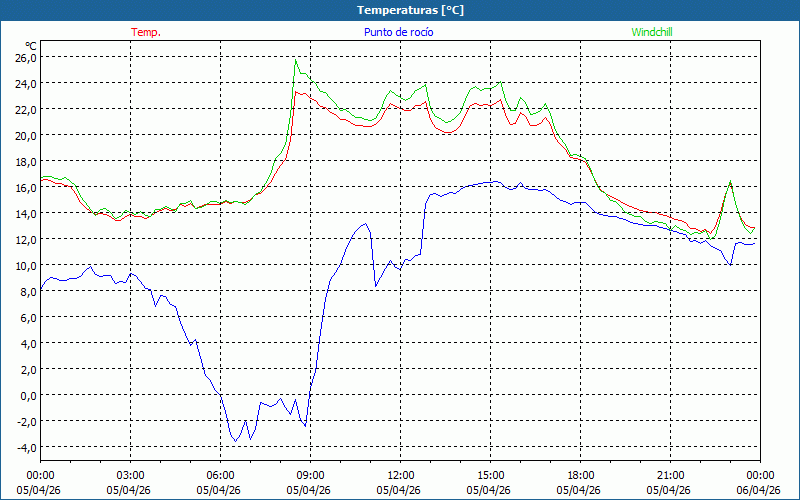Click the "15:00" time axis label

[490, 475]
